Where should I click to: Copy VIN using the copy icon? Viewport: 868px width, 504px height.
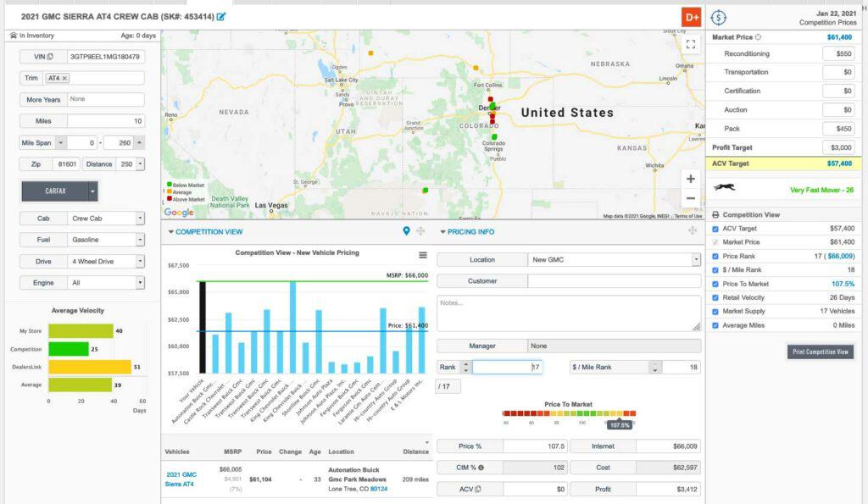50,57
